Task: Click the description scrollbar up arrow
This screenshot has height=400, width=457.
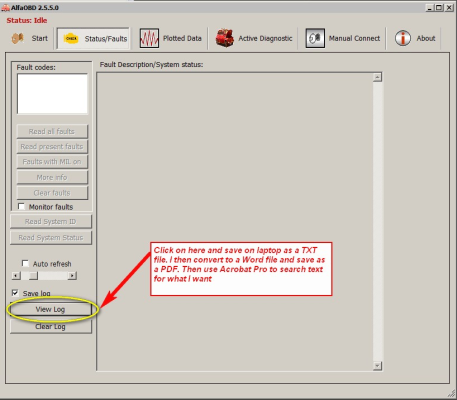Action: [377, 77]
